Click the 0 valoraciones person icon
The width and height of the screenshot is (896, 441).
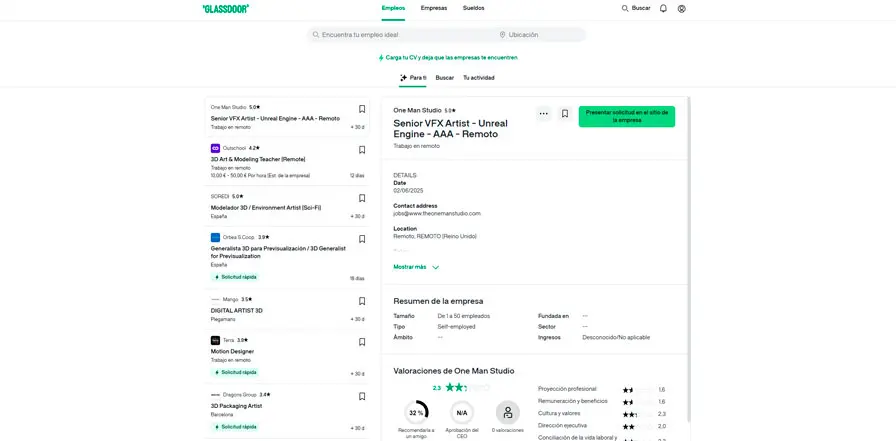coord(508,412)
